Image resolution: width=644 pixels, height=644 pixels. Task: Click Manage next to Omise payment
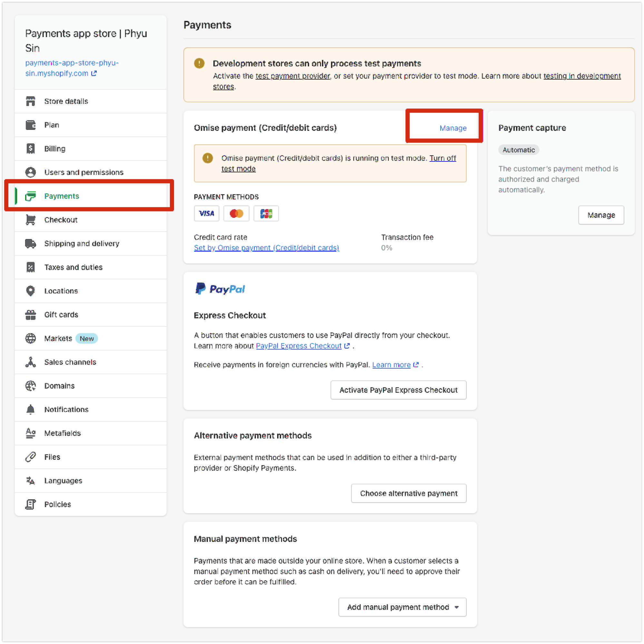(x=453, y=128)
